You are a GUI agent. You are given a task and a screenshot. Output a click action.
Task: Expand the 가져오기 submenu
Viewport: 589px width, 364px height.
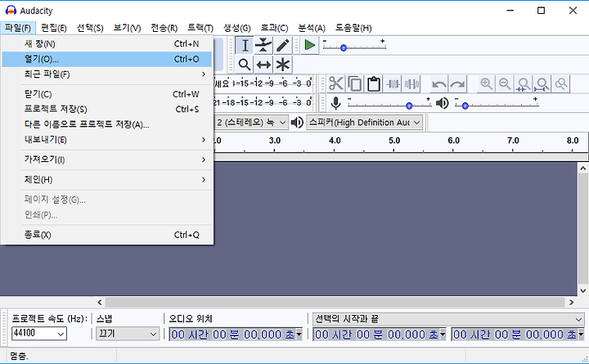coord(106,160)
